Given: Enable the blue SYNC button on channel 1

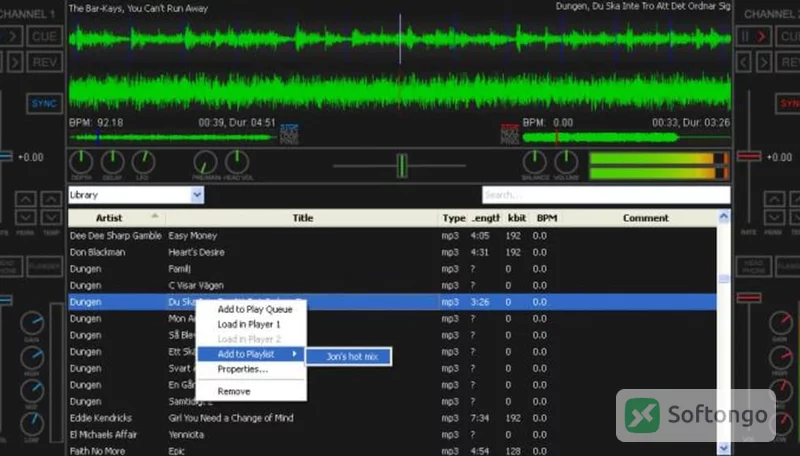Looking at the screenshot, I should (x=44, y=104).
